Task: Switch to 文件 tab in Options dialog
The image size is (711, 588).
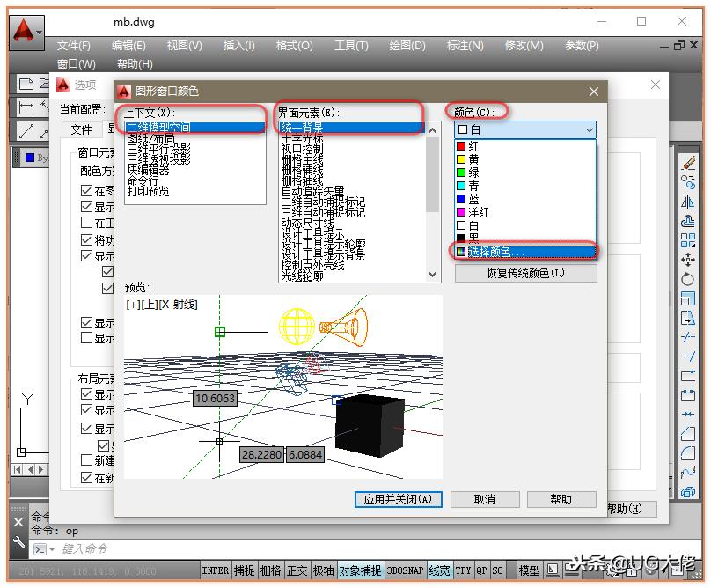Action: [82, 129]
